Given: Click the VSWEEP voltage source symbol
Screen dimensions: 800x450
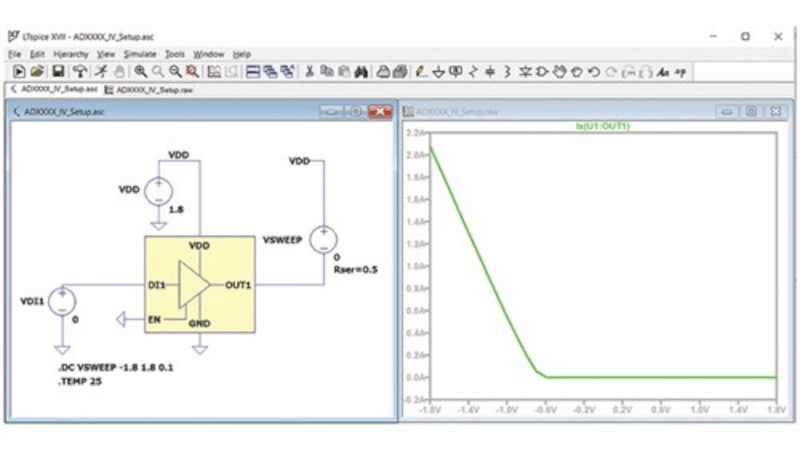Looking at the screenshot, I should (322, 240).
